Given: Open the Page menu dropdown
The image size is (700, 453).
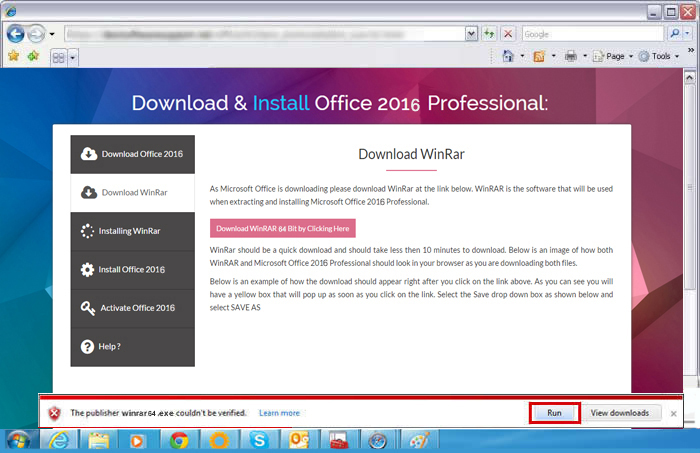Looking at the screenshot, I should [x=613, y=56].
